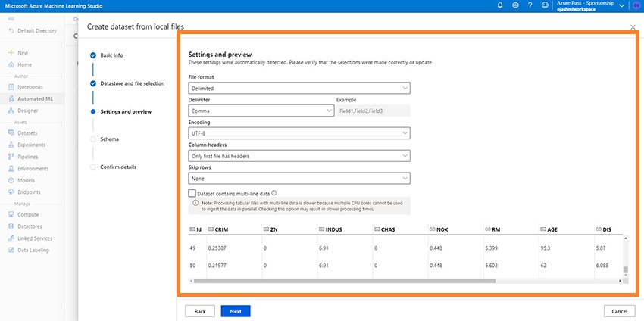This screenshot has width=644, height=321.
Task: Go to the Basic info step
Action: pos(111,55)
